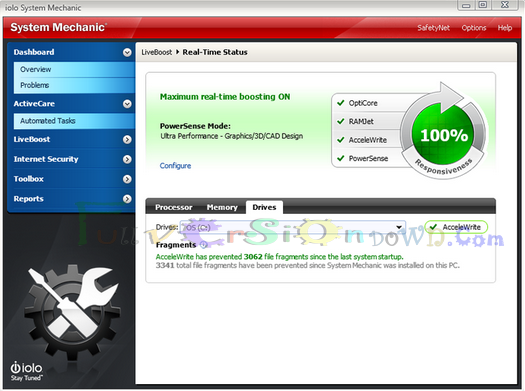The width and height of the screenshot is (525, 391).
Task: Switch to the Drives tab
Action: point(264,207)
